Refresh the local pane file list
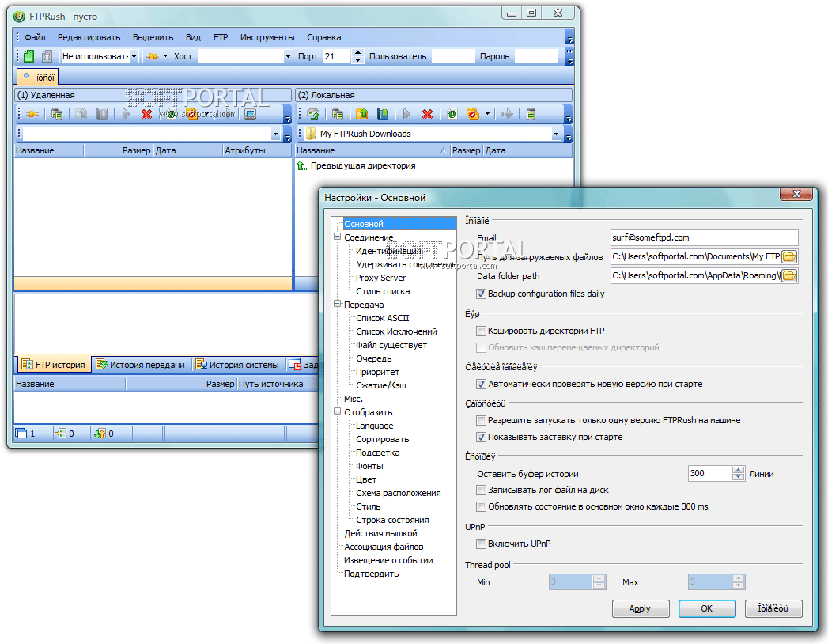Image resolution: width=828 pixels, height=644 pixels. (452, 114)
